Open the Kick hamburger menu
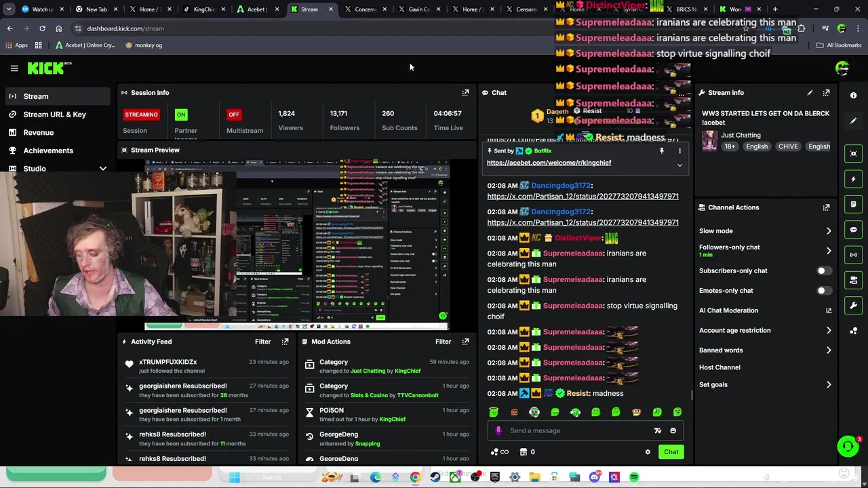The image size is (868, 488). coord(14,68)
